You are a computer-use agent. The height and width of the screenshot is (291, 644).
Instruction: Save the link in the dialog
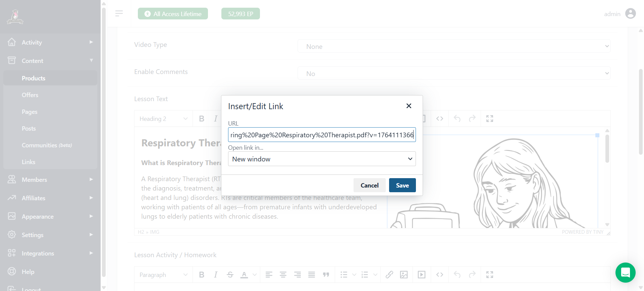(402, 185)
